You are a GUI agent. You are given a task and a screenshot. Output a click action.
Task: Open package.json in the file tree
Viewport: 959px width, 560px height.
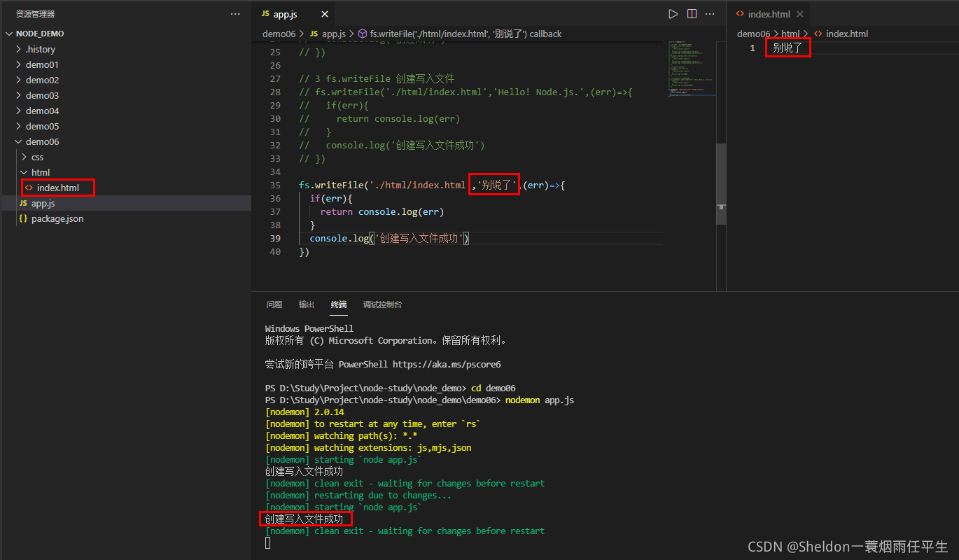(57, 218)
